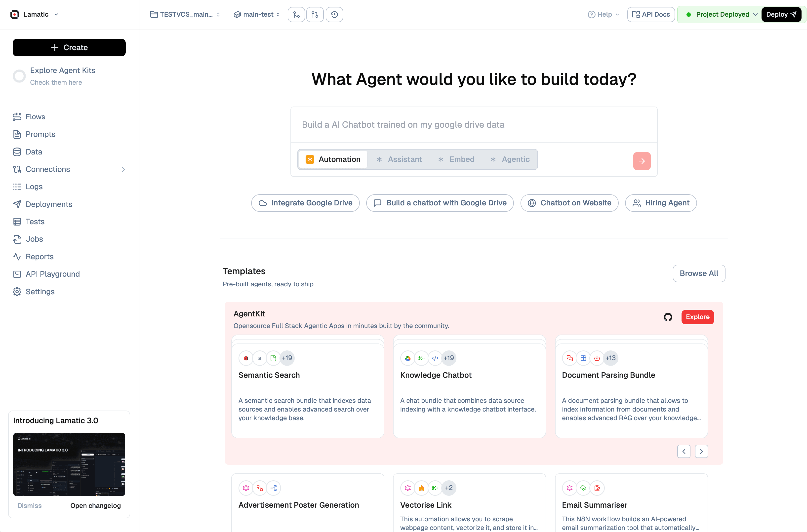Click Open changelog link
Image resolution: width=807 pixels, height=532 pixels.
[x=95, y=505]
